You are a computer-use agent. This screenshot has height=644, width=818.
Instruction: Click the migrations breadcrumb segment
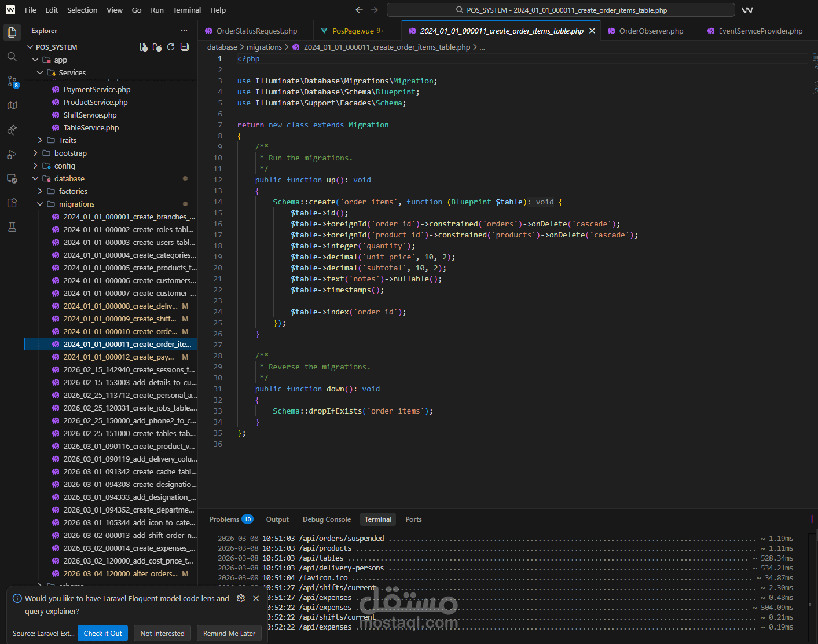[264, 47]
